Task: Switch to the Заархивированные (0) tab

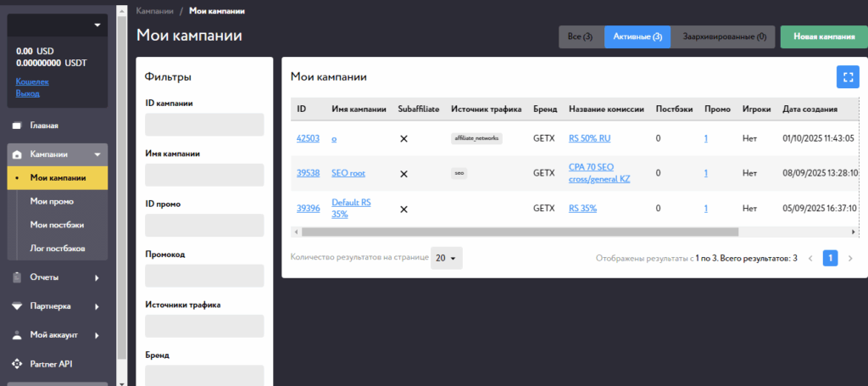Action: coord(722,37)
